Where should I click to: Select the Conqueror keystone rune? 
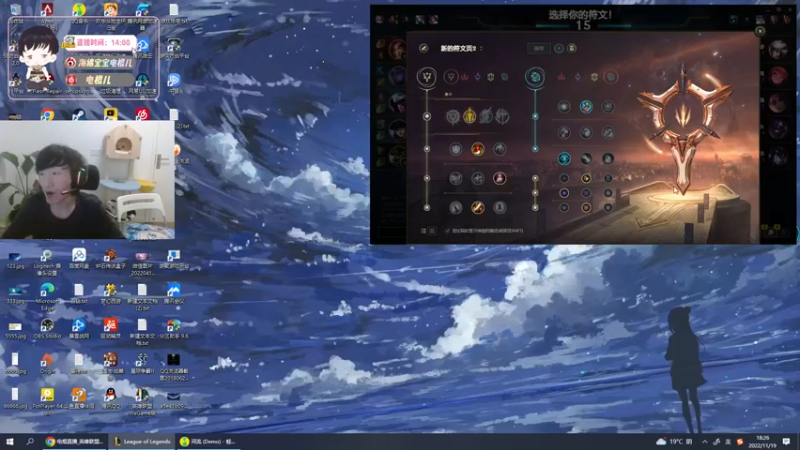point(502,117)
